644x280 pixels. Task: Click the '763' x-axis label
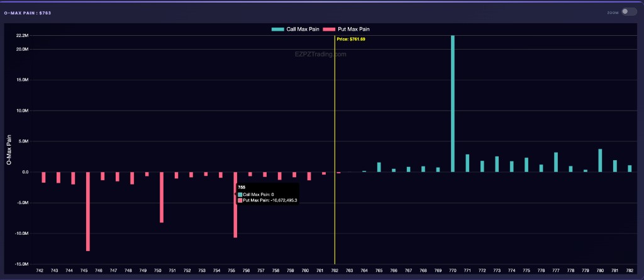tap(350, 271)
